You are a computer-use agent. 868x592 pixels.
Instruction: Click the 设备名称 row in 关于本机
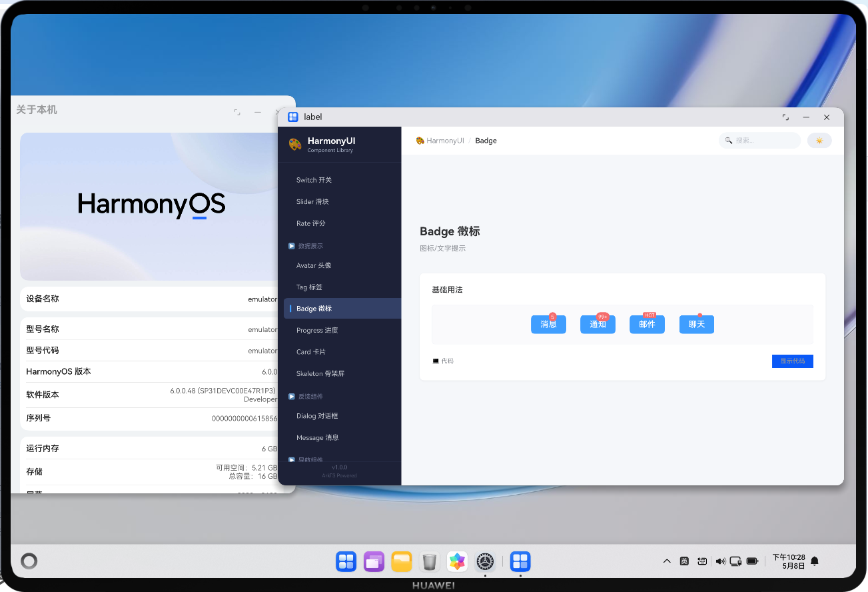151,299
